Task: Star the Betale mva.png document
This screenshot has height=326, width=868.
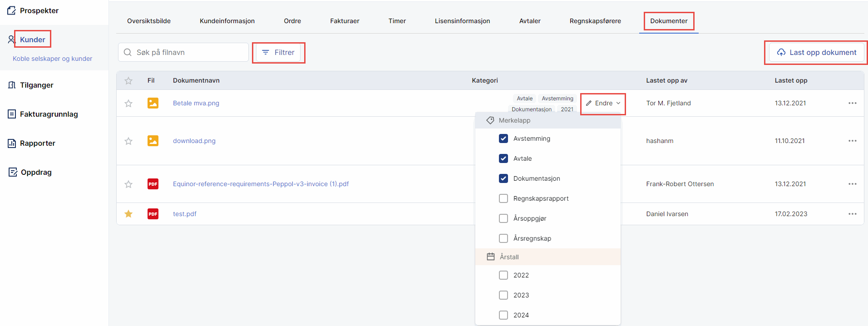Action: click(128, 104)
